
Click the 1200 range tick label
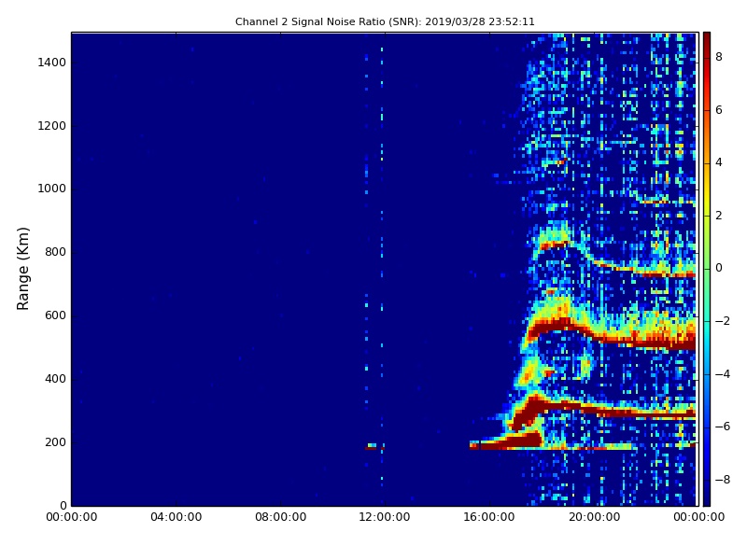52,126
